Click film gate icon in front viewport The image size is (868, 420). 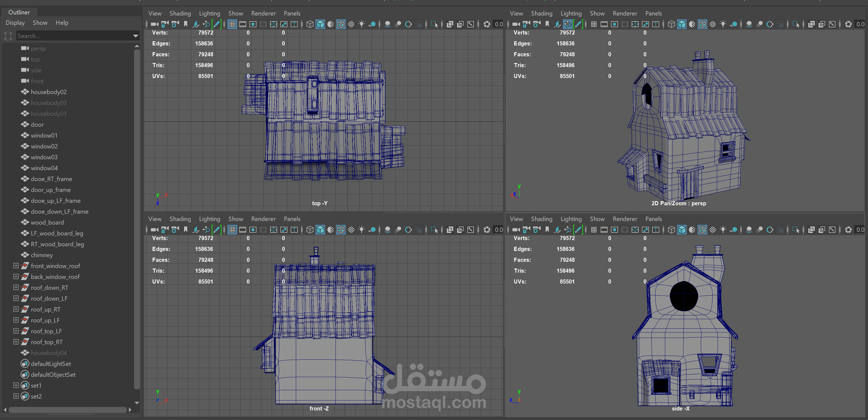243,230
